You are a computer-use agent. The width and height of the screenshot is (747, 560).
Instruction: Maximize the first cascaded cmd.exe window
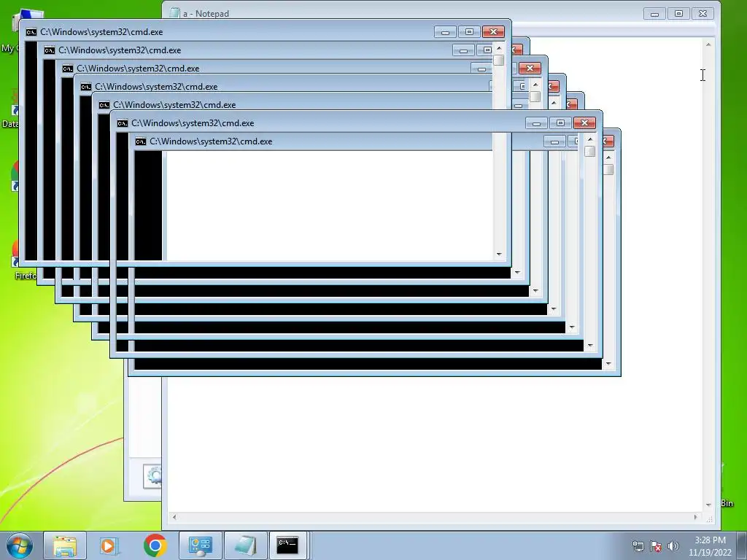pos(469,32)
